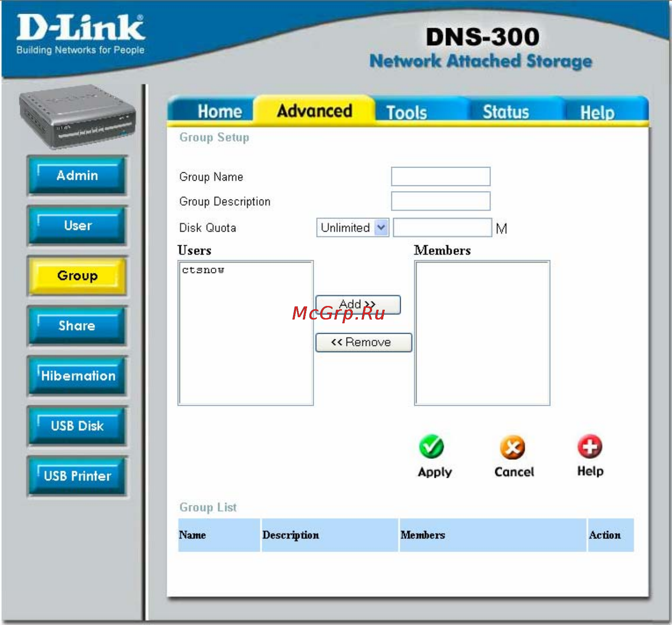Open the Disk Quota Unlimited dropdown
Image resolution: width=672 pixels, height=625 pixels.
pos(352,228)
